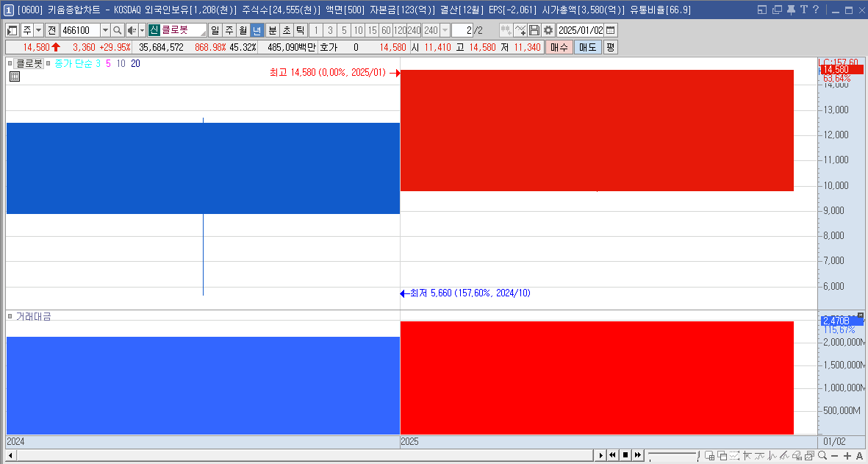This screenshot has height=464, width=868.
Task: Open the dropdown arrow beside 주 at far left
Action: pyautogui.click(x=39, y=30)
